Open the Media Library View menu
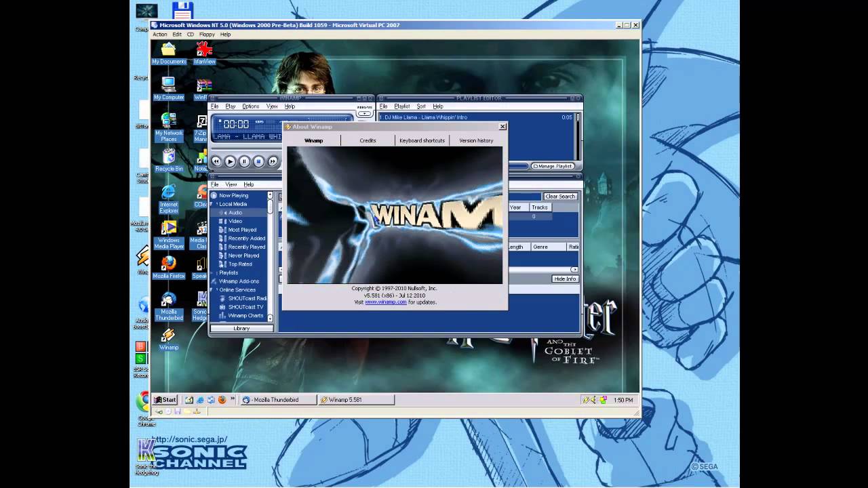Viewport: 868px width, 488px height. coord(231,184)
